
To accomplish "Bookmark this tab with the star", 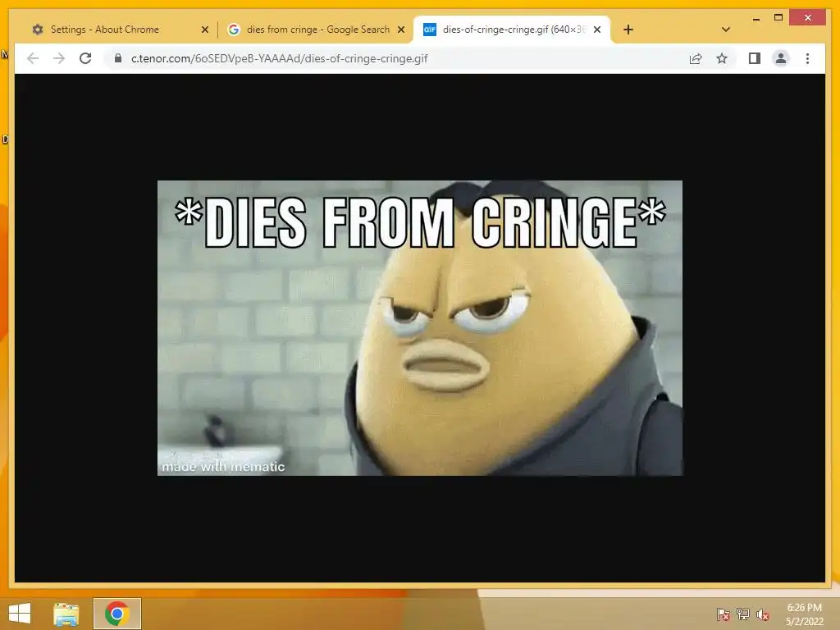I will tap(722, 58).
